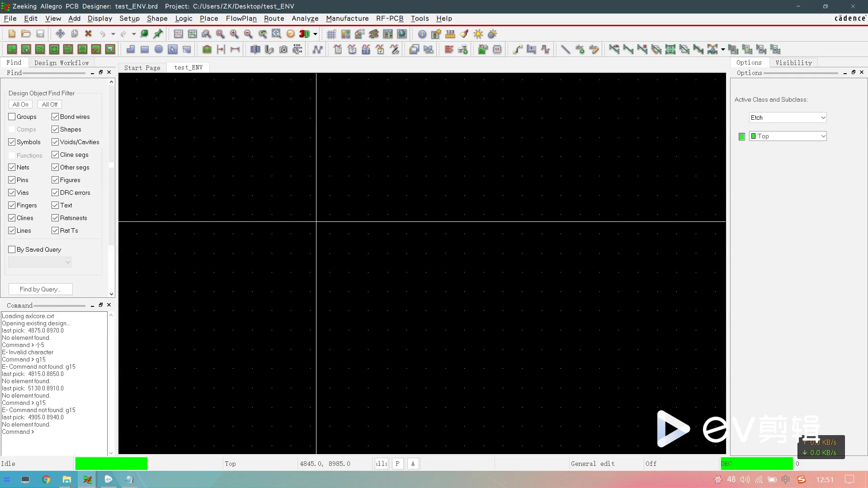Enable the By Saved Query checkbox

11,249
